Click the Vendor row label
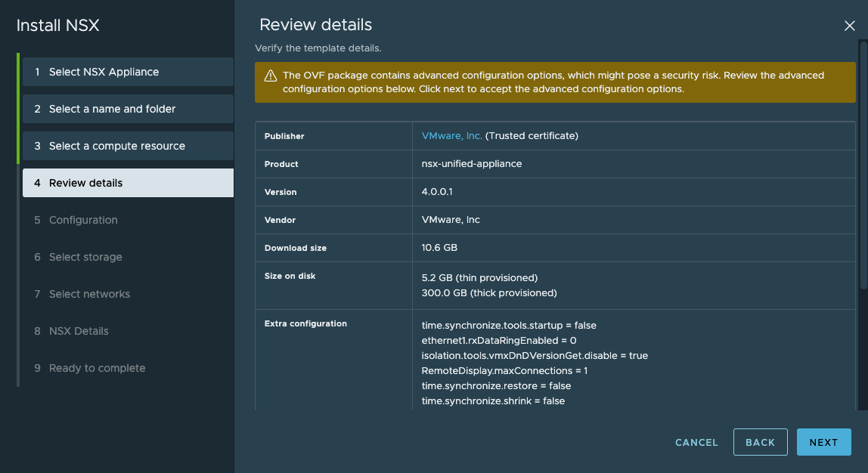The image size is (868, 473). [280, 220]
